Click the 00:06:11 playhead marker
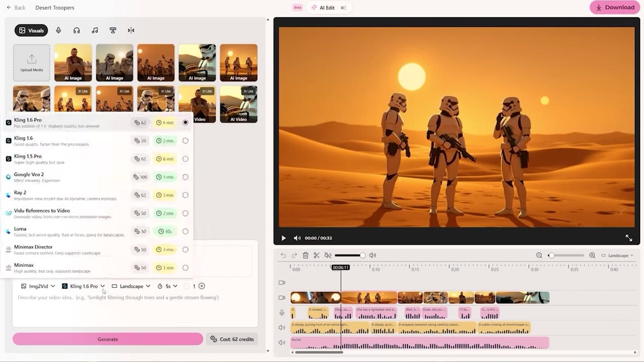 (341, 267)
